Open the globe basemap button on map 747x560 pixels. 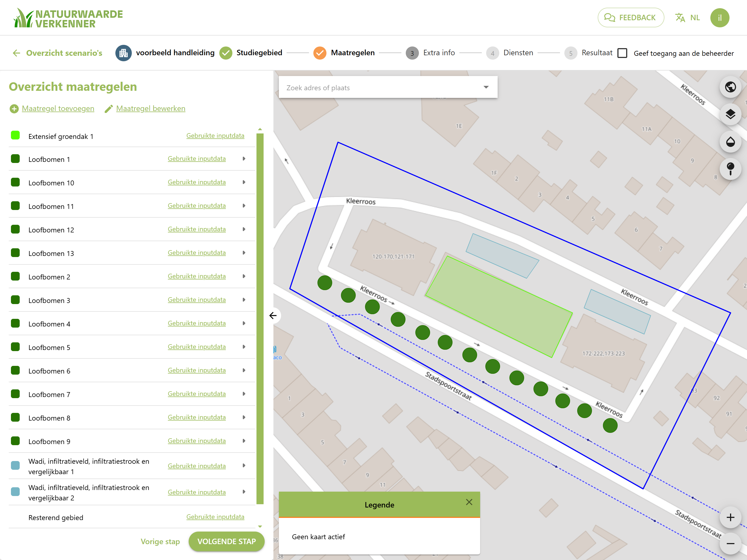[x=730, y=87]
